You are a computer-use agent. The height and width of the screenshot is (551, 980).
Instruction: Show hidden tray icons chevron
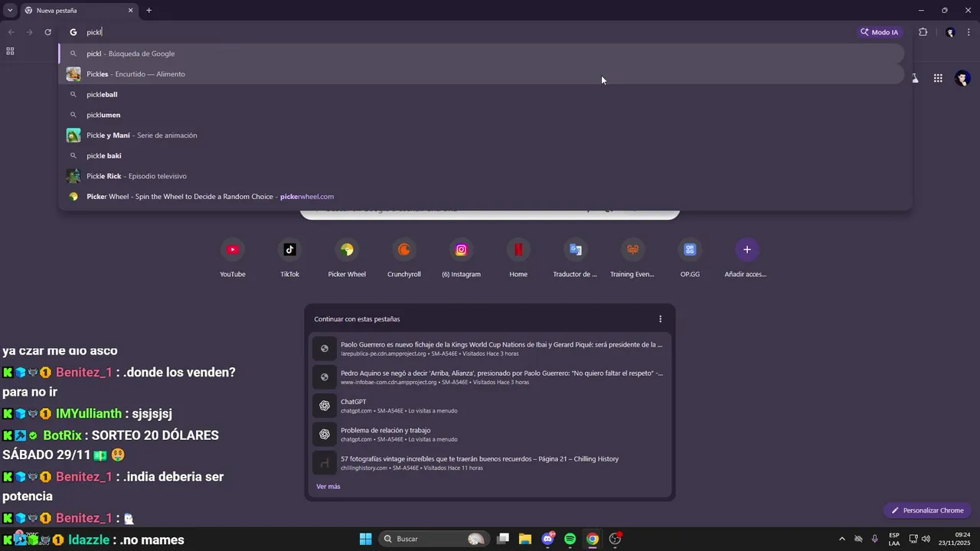pos(842,539)
